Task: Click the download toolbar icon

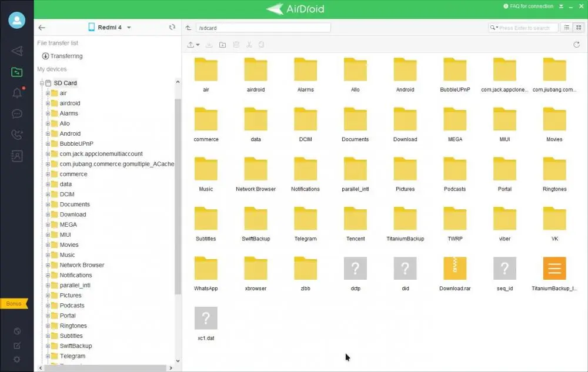Action: (209, 45)
